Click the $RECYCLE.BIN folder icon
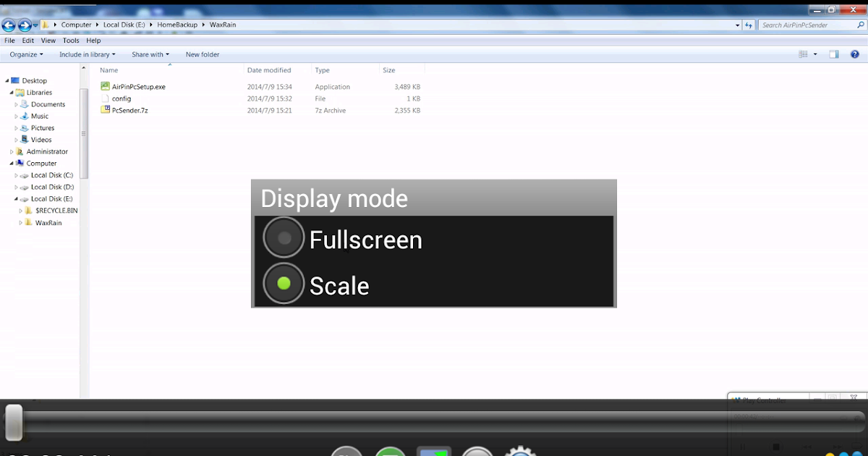 pyautogui.click(x=29, y=211)
